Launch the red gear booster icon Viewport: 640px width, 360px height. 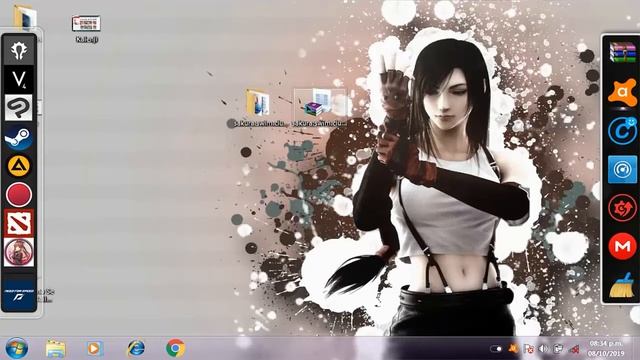[x=622, y=208]
